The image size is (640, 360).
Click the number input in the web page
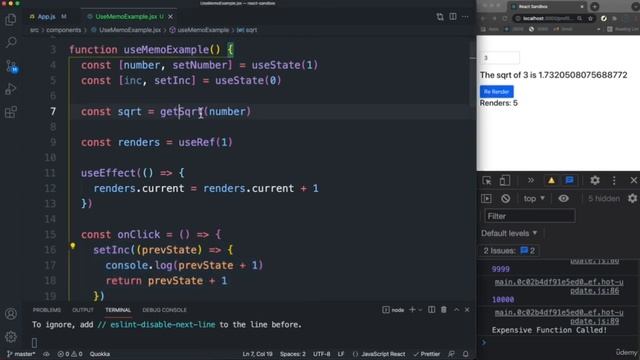click(x=500, y=58)
